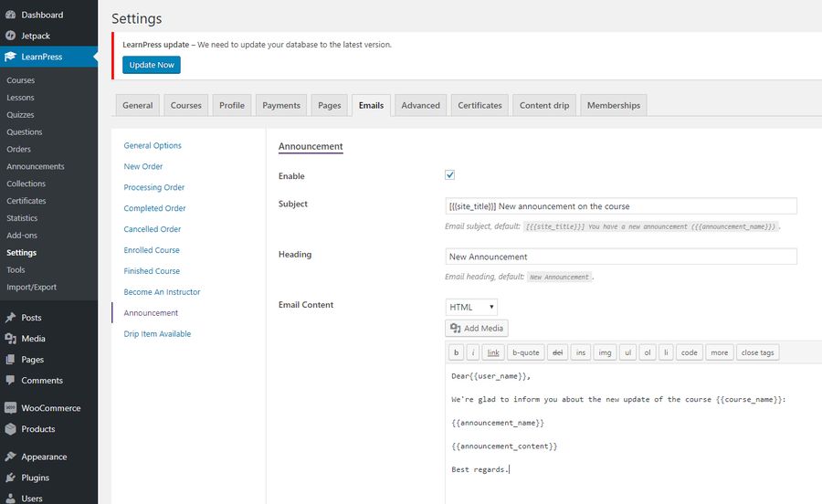Viewport: 822px width, 504px height.
Task: Click the Plugins plug icon
Action: 10,478
